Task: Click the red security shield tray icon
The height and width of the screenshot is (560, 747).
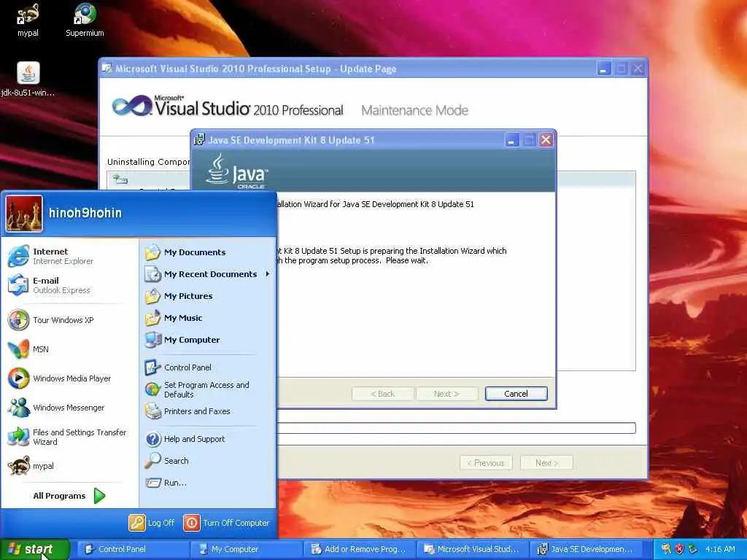Action: (679, 549)
